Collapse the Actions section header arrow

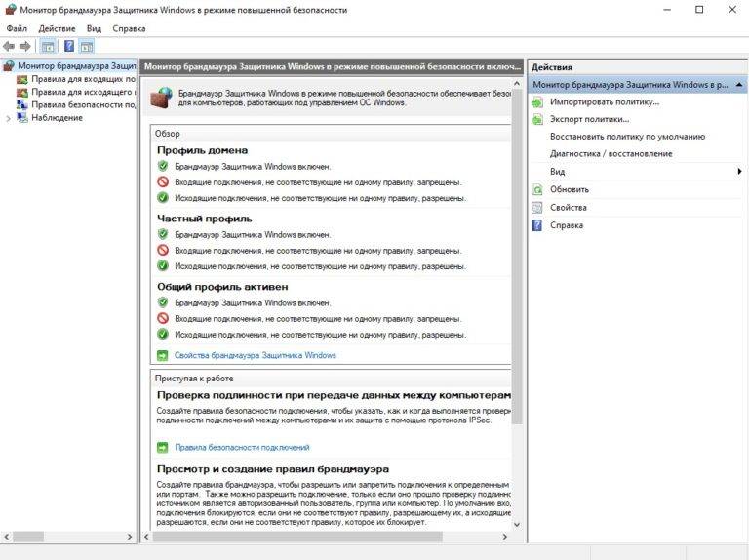pos(739,85)
